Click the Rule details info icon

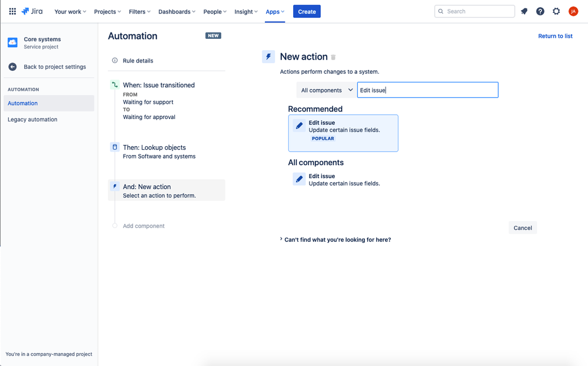coord(115,61)
